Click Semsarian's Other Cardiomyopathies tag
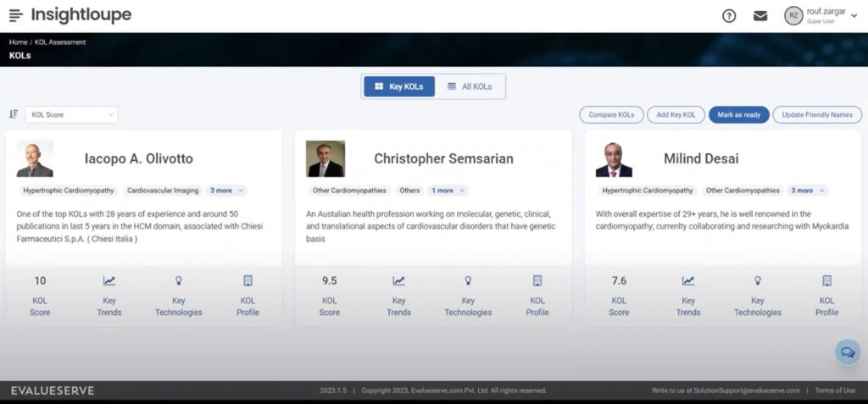This screenshot has height=404, width=868. 349,191
